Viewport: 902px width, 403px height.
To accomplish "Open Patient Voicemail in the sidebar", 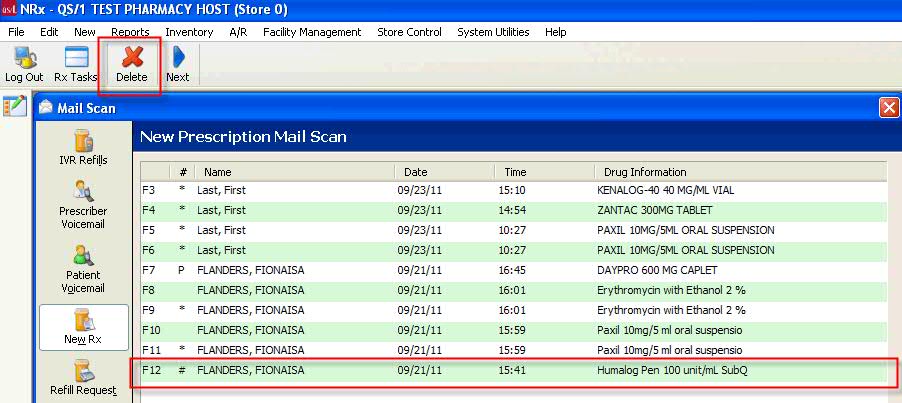I will [x=83, y=269].
